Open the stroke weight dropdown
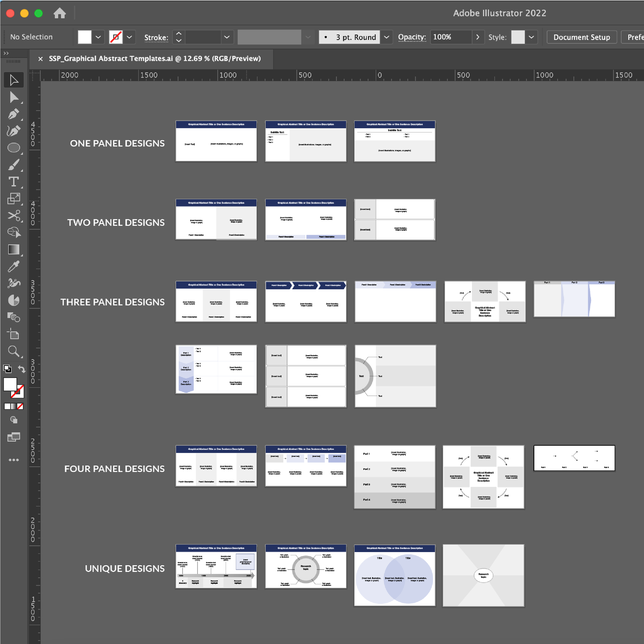The height and width of the screenshot is (644, 644). [227, 37]
